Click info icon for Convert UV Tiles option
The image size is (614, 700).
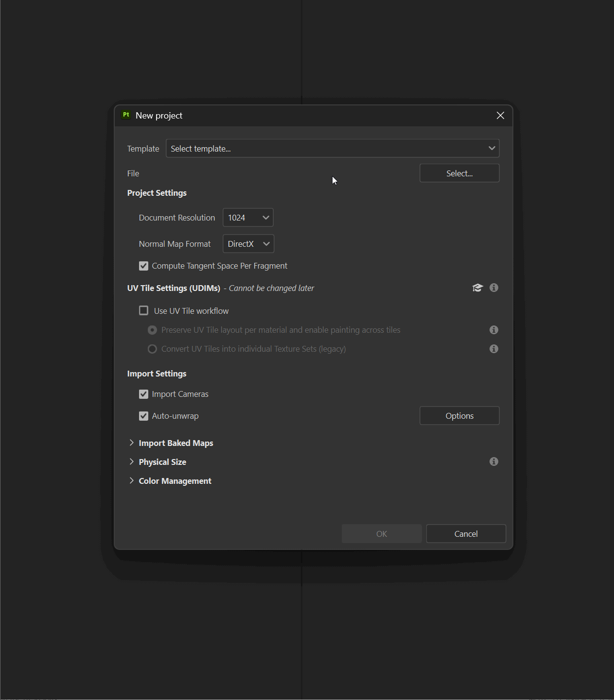click(494, 349)
